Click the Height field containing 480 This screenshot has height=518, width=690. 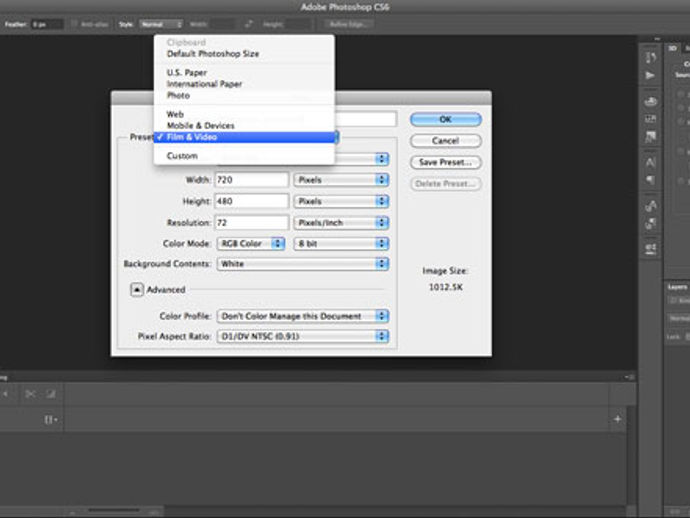[252, 201]
